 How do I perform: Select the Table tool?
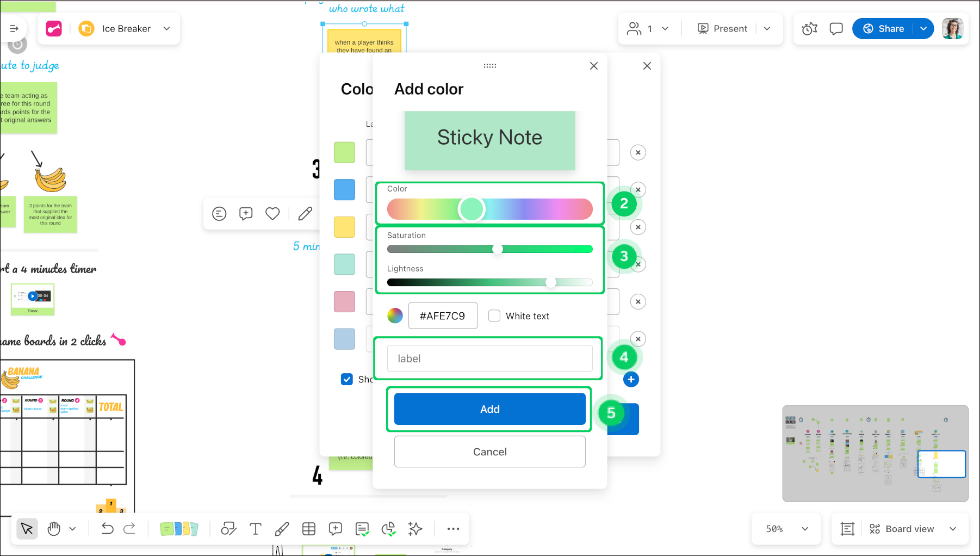click(309, 529)
